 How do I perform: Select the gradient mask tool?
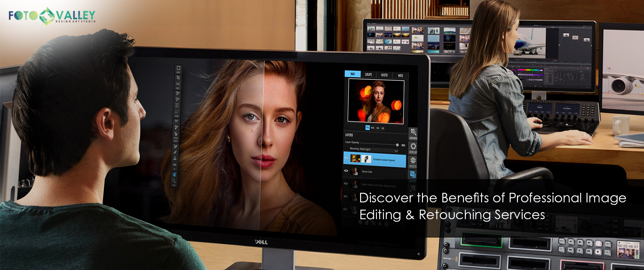(177, 105)
